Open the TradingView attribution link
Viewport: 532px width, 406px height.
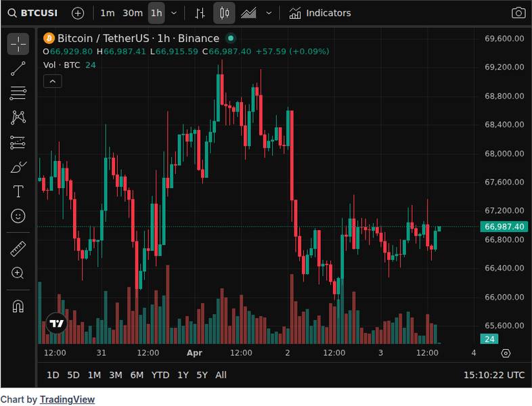[x=67, y=399]
